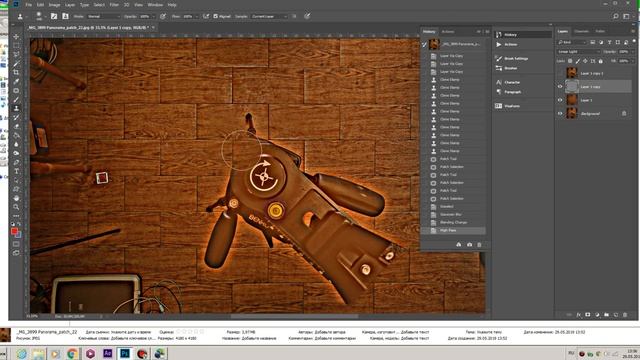Open the search icon at top right
Screen dimensions: 640x360
(x=616, y=16)
